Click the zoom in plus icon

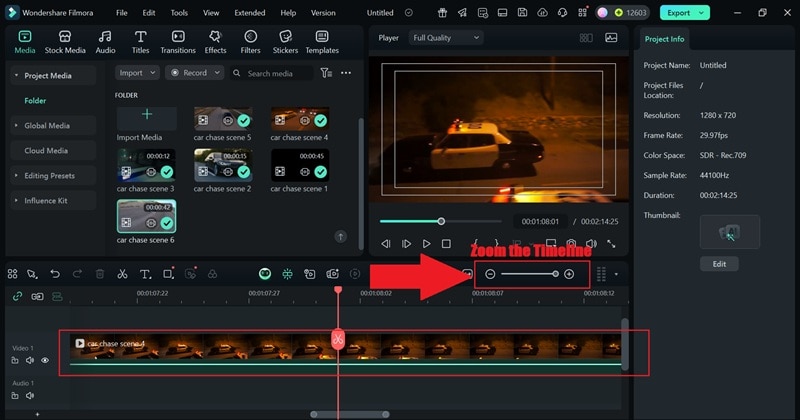point(569,274)
